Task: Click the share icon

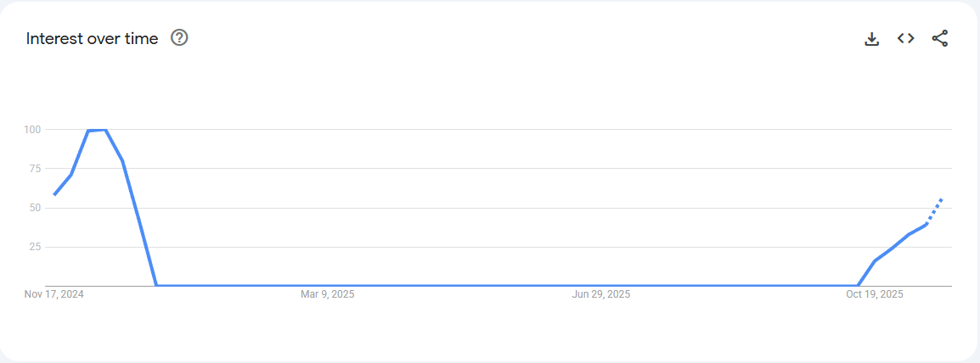Action: (x=939, y=39)
